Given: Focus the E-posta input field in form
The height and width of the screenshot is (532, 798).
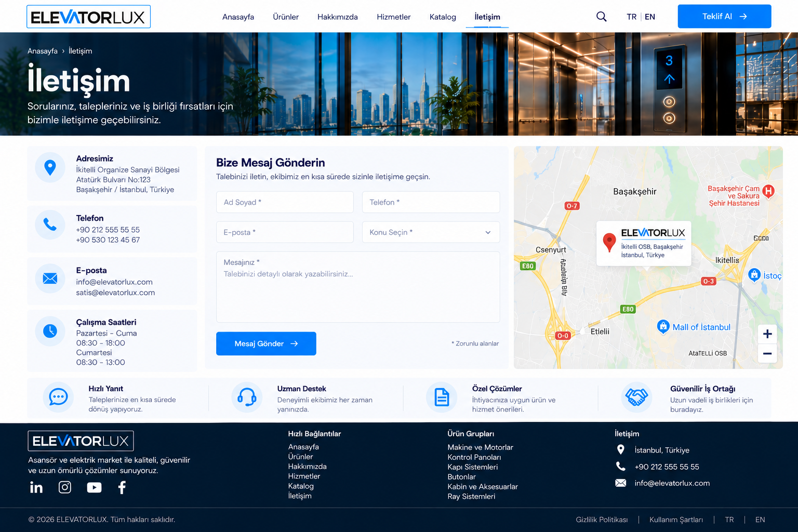Looking at the screenshot, I should (x=285, y=232).
